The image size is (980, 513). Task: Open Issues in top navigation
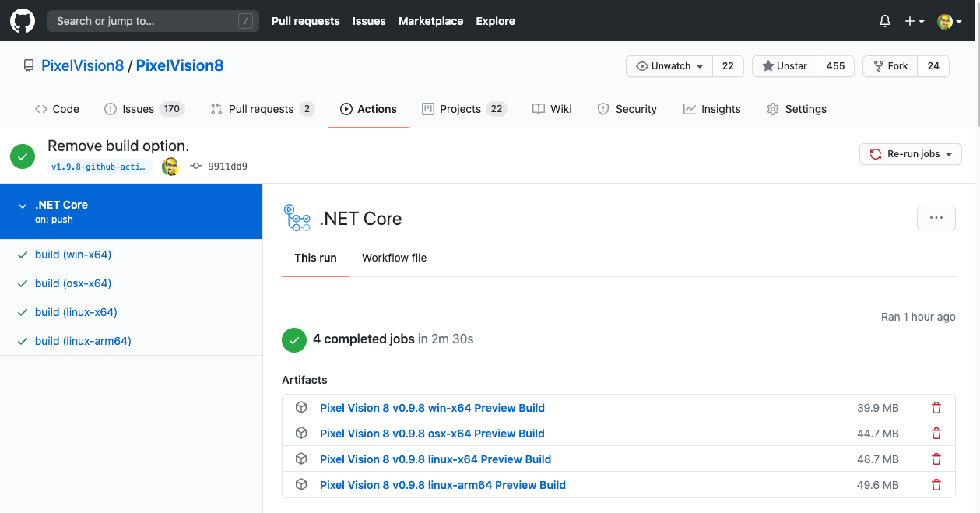(x=369, y=21)
